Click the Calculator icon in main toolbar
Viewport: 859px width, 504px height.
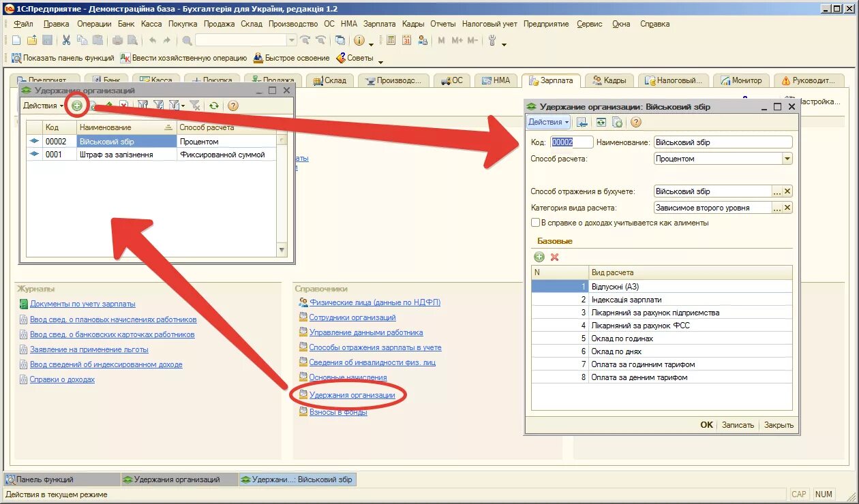click(391, 40)
